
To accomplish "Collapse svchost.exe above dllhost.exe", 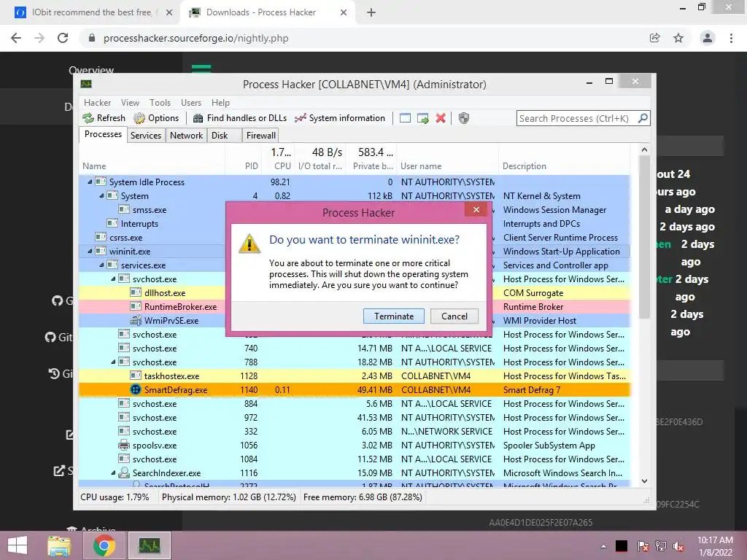I will pyautogui.click(x=113, y=279).
